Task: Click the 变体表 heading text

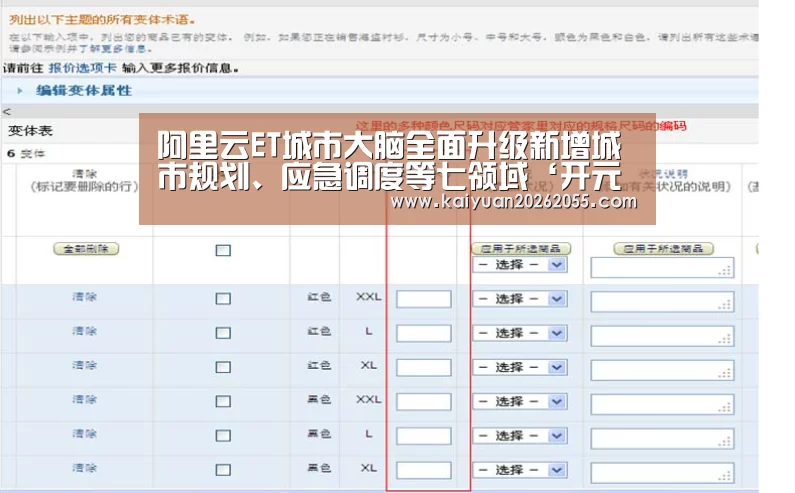Action: point(30,131)
